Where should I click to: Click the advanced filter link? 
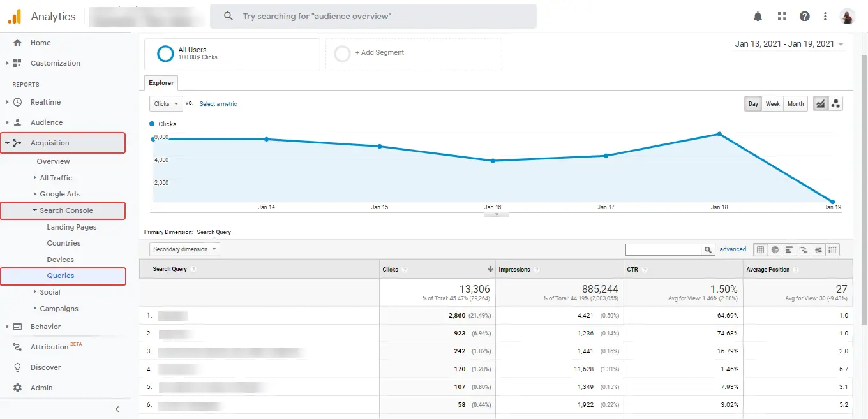tap(732, 249)
